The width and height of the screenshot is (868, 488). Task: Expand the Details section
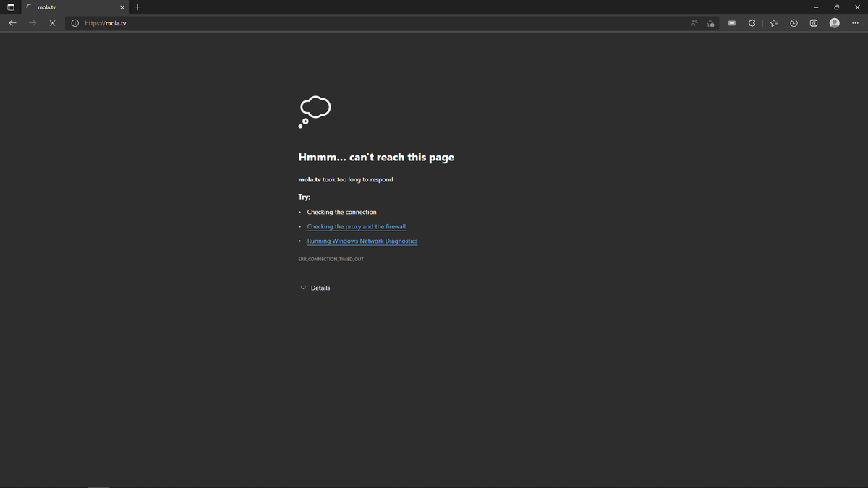pyautogui.click(x=315, y=288)
